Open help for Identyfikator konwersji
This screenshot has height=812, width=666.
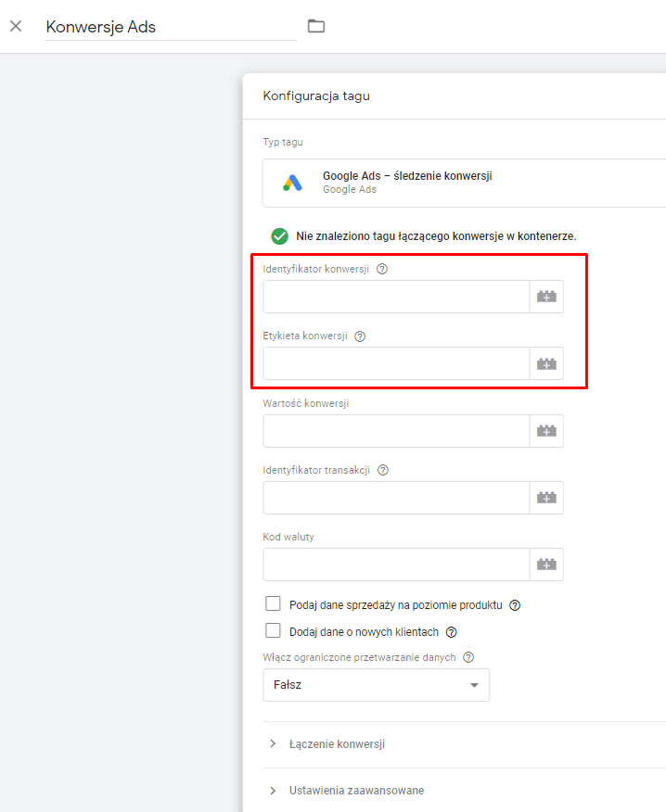point(382,270)
